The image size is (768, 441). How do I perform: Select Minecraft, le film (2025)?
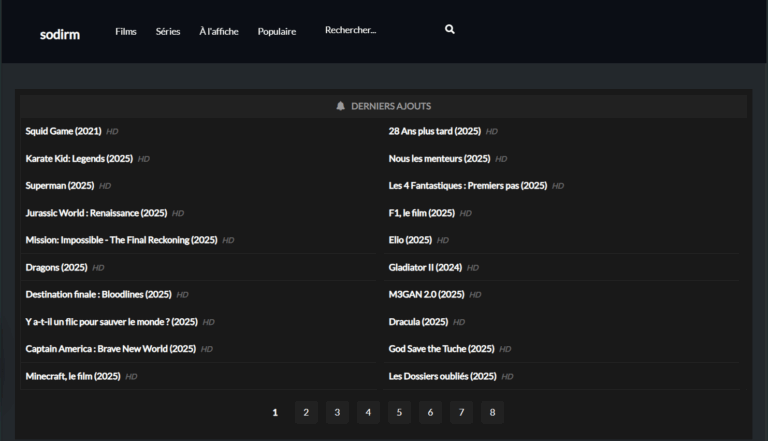[x=73, y=376]
